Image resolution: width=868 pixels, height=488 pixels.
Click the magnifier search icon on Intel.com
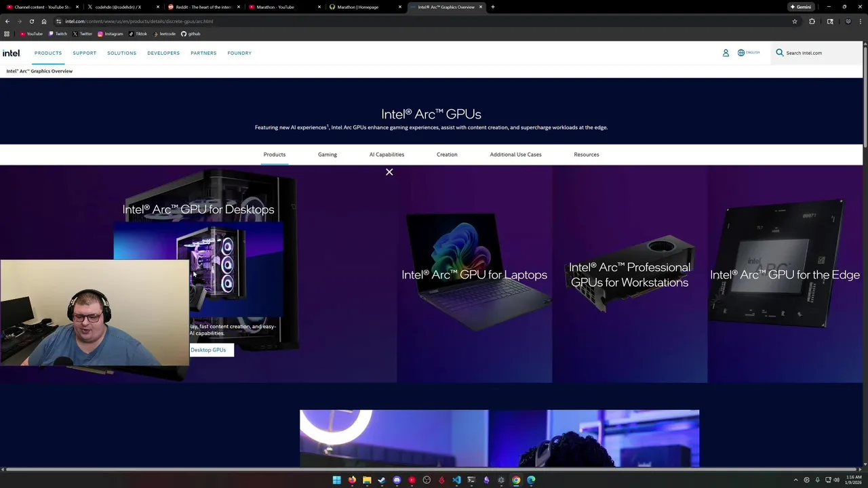780,53
